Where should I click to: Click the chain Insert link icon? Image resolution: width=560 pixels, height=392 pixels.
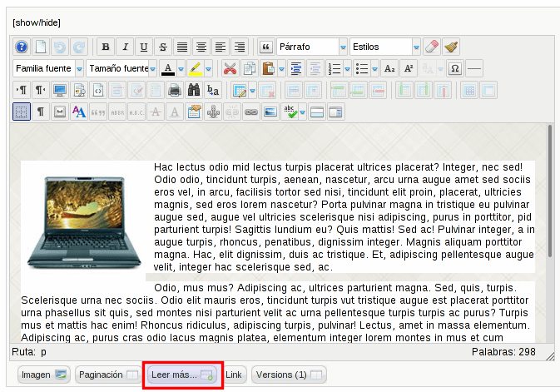(251, 112)
